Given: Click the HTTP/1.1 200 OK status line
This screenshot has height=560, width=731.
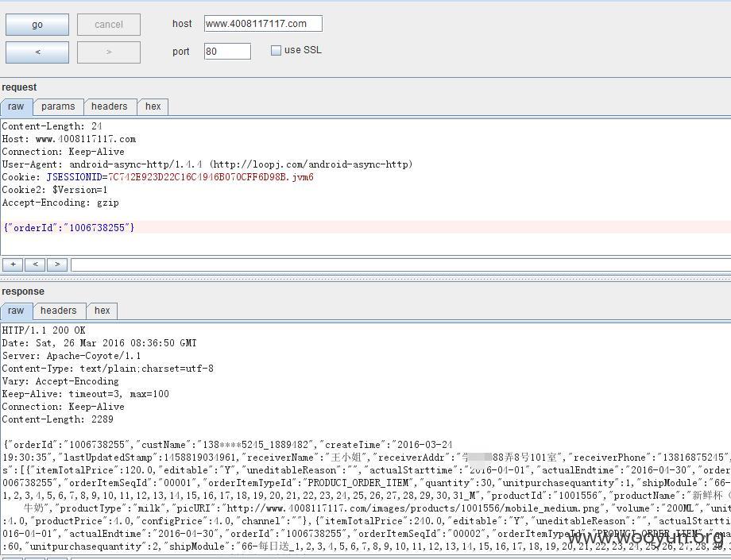Looking at the screenshot, I should tap(44, 330).
